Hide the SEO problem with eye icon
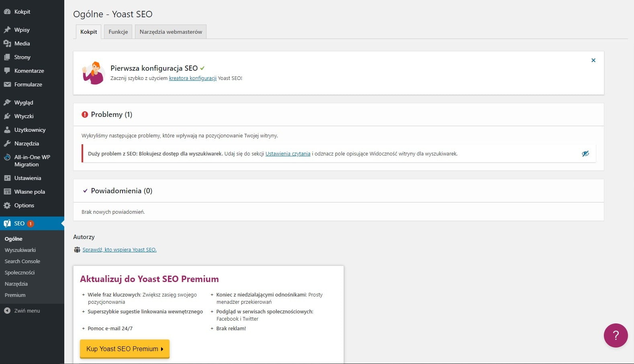 [585, 153]
